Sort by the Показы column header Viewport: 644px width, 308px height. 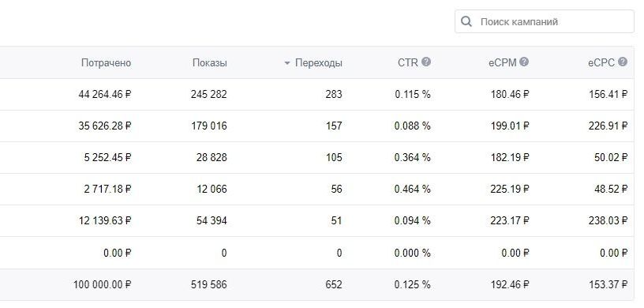click(209, 63)
